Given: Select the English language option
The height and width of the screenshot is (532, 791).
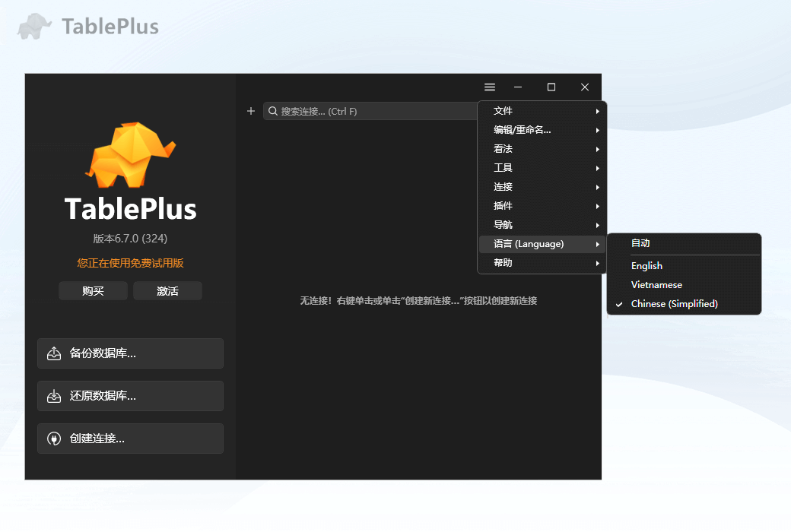Looking at the screenshot, I should (x=646, y=265).
